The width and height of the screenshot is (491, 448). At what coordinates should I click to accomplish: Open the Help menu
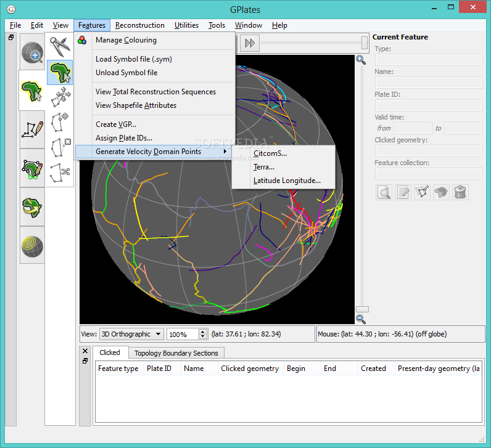click(x=279, y=25)
